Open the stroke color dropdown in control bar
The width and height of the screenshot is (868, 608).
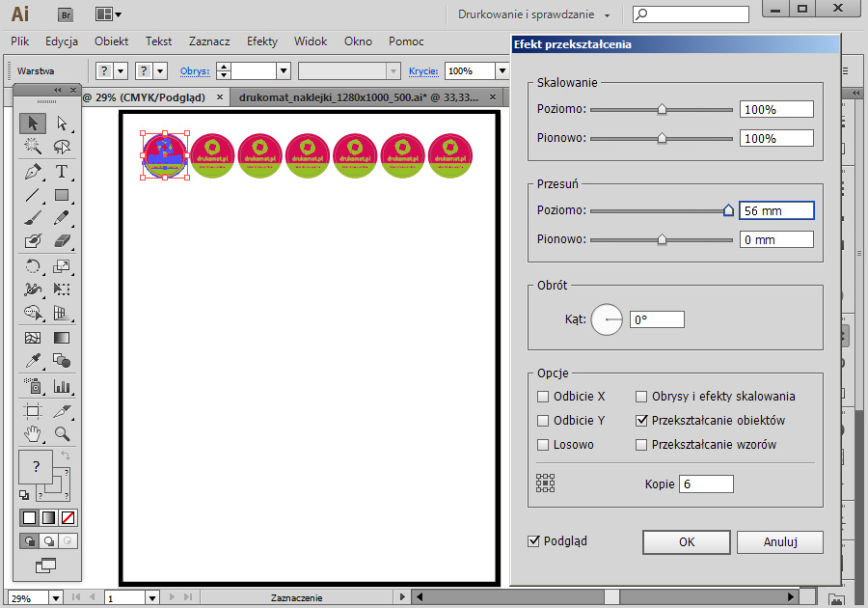pyautogui.click(x=160, y=70)
